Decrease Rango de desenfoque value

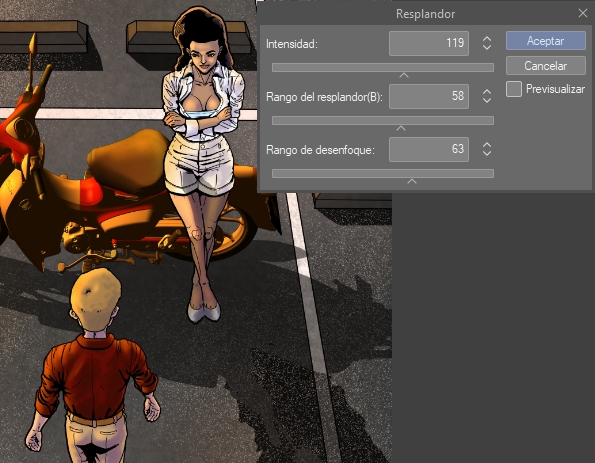click(x=487, y=154)
